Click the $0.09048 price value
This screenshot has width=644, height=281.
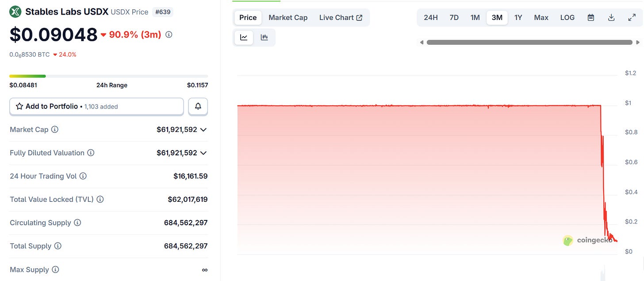[x=54, y=35]
